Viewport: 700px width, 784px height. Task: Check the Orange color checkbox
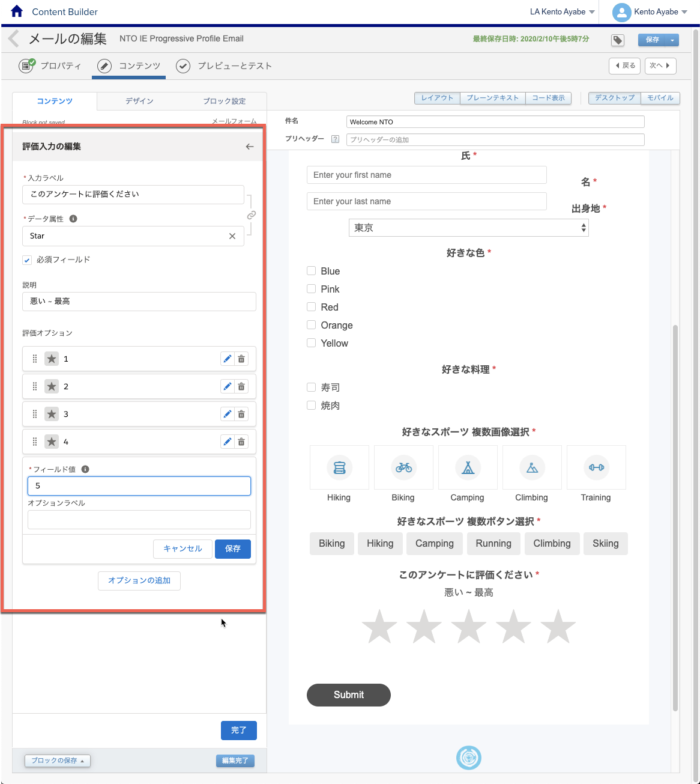(311, 325)
